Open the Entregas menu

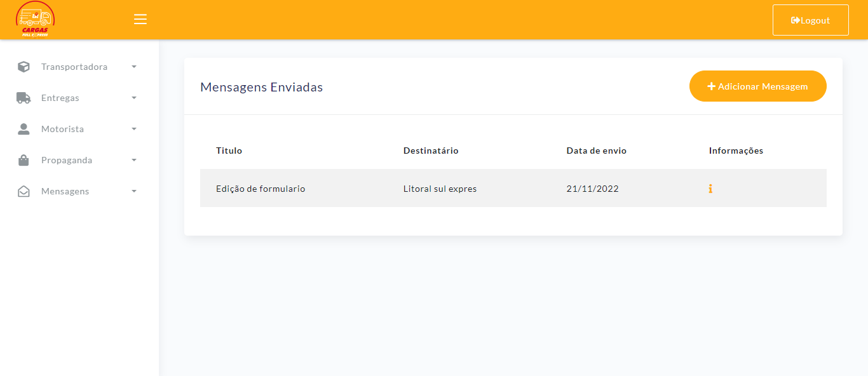tap(60, 98)
